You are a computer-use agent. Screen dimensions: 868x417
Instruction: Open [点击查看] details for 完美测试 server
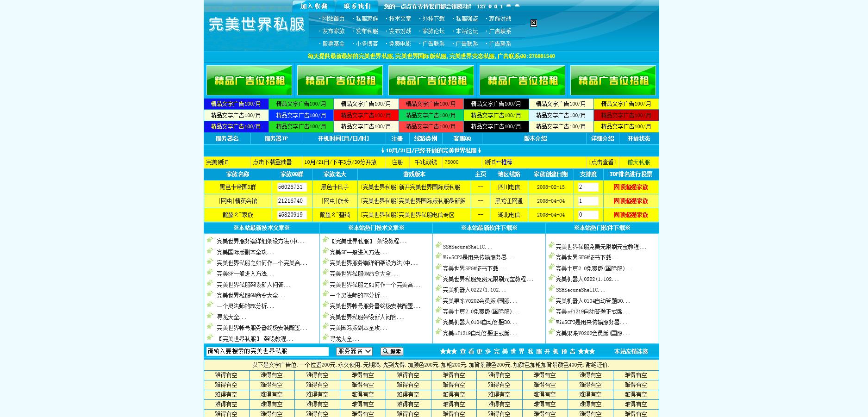602,162
